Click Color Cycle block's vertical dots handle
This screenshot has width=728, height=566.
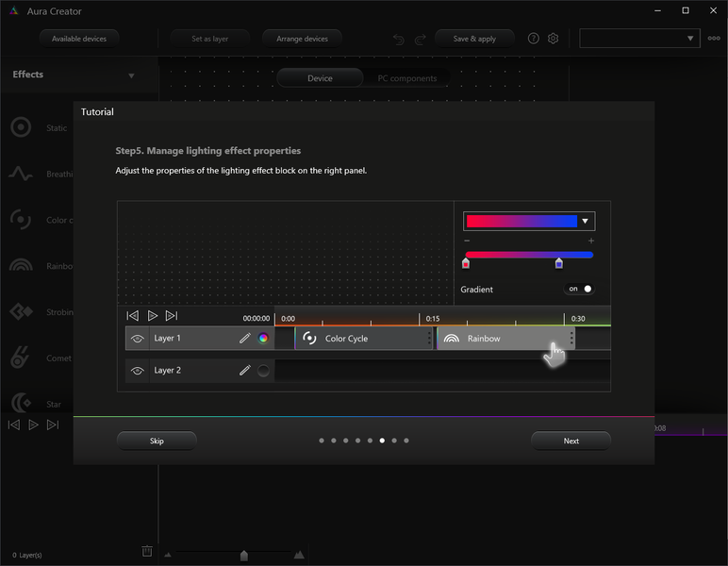(x=429, y=339)
